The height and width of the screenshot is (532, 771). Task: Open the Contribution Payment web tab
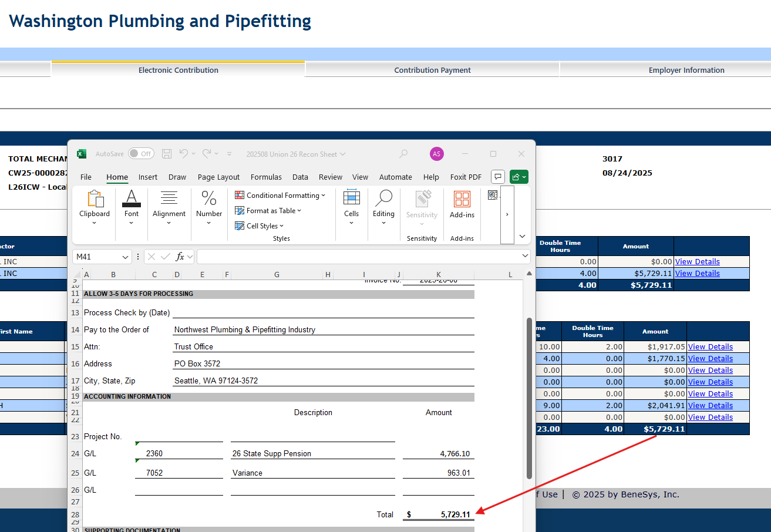(x=432, y=70)
